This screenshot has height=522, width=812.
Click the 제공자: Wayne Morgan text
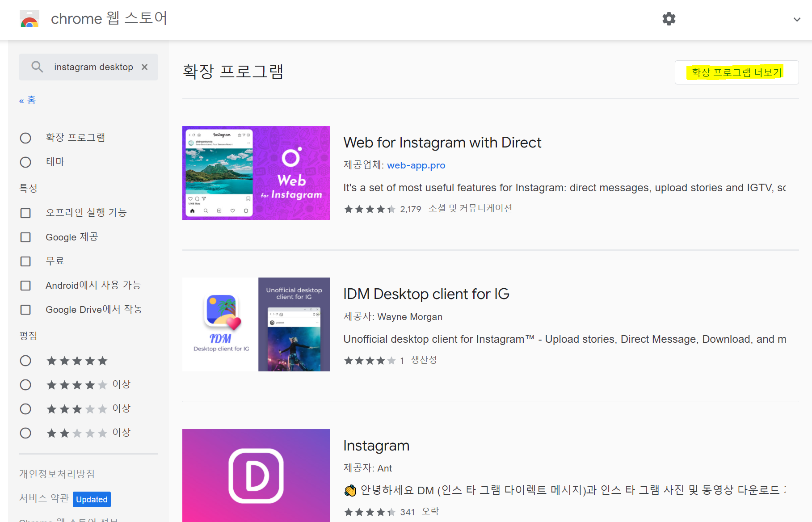click(x=393, y=317)
